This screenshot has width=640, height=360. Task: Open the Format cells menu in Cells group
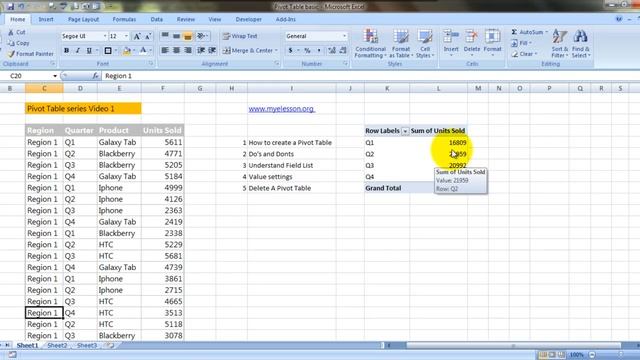(492, 42)
